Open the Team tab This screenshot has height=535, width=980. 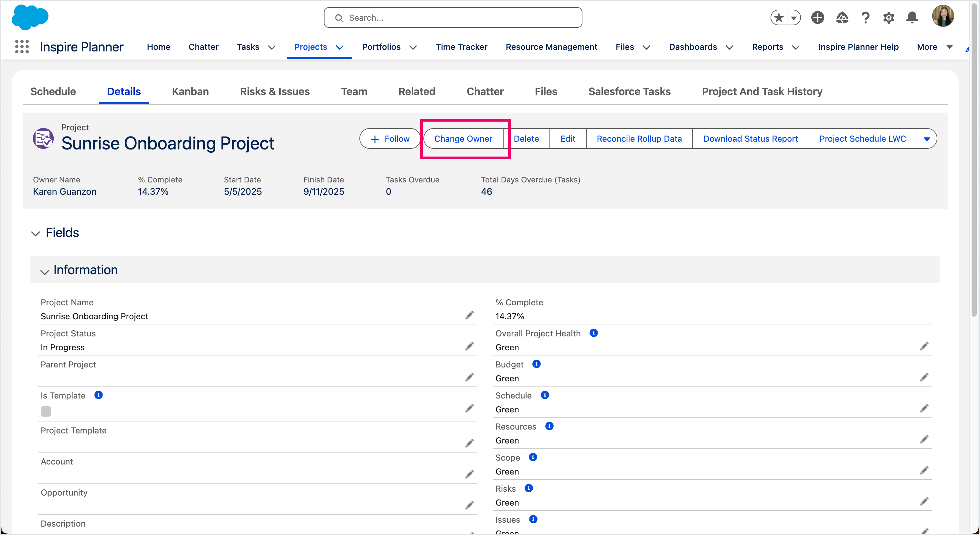pyautogui.click(x=354, y=92)
